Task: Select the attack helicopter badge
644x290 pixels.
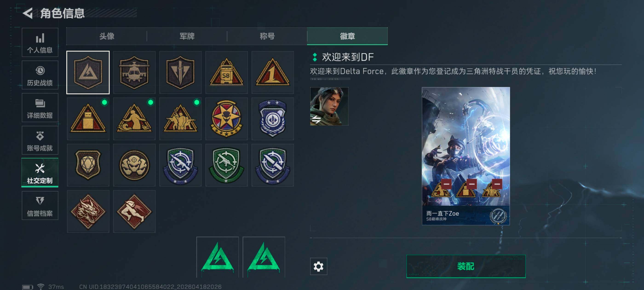Action: click(x=134, y=72)
